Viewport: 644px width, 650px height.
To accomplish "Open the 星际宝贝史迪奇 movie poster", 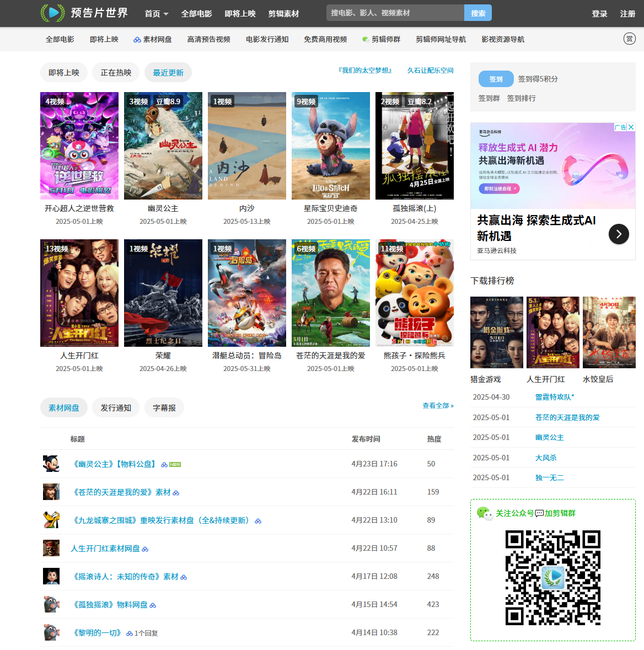I will (x=331, y=146).
